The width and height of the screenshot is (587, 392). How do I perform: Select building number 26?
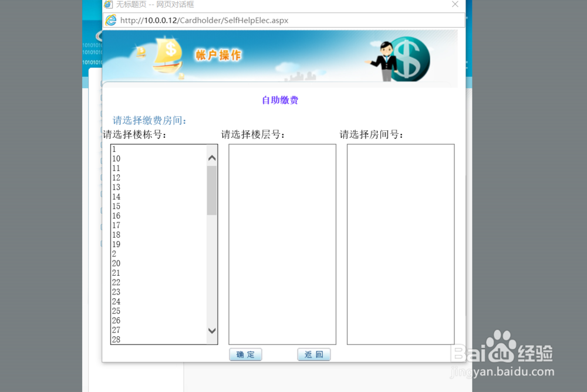coord(158,320)
